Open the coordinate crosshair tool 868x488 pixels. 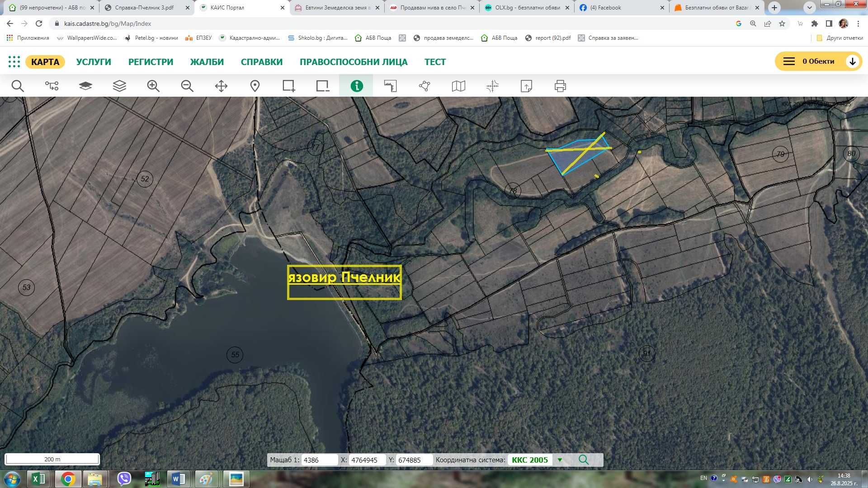pos(492,86)
